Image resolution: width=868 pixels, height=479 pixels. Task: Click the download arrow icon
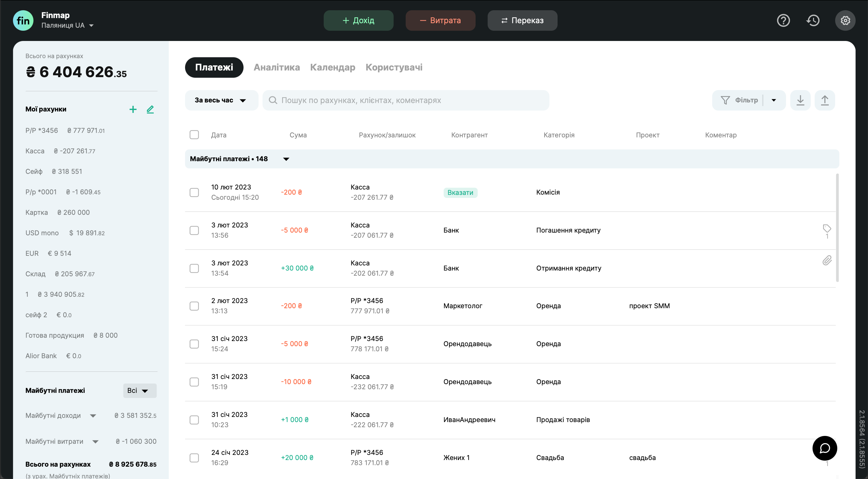(800, 100)
